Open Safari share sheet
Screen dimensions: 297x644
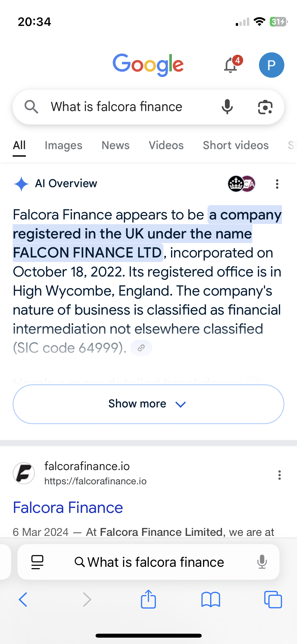148,599
